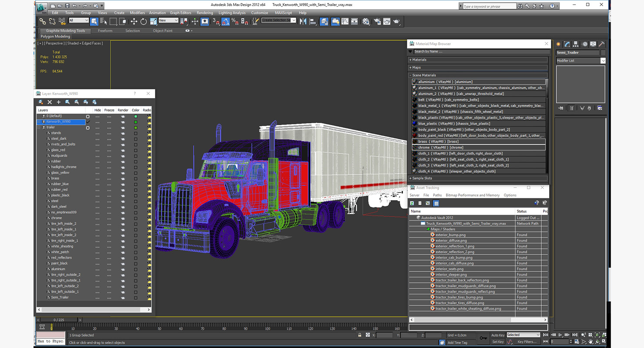Toggle Hide for the 0 (default) layer

pos(97,116)
